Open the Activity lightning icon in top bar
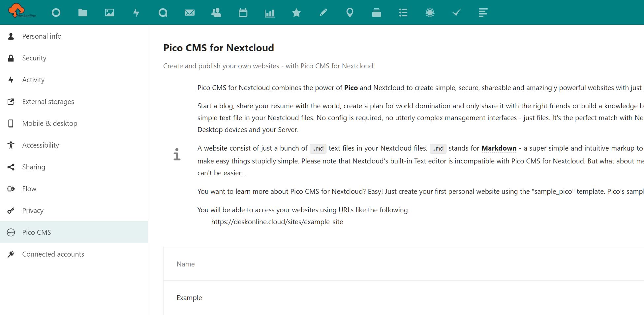 point(136,13)
